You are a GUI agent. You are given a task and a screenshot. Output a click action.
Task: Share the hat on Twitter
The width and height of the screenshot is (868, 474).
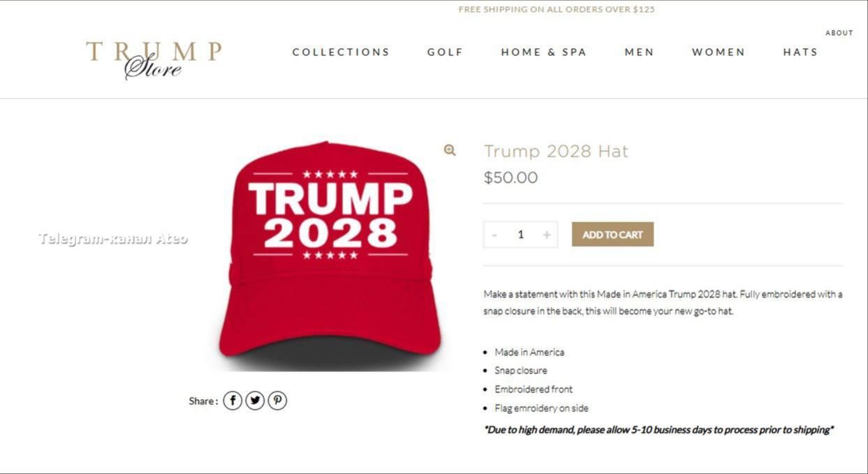[255, 401]
